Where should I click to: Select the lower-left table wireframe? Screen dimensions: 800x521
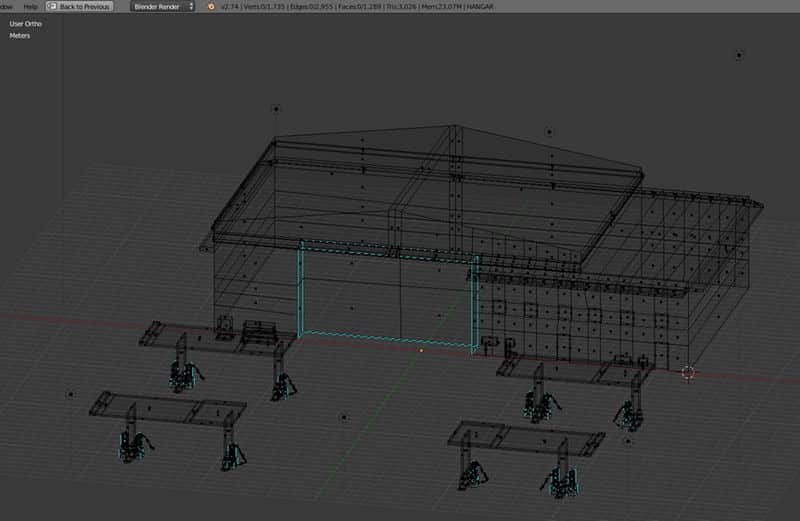tap(168, 410)
